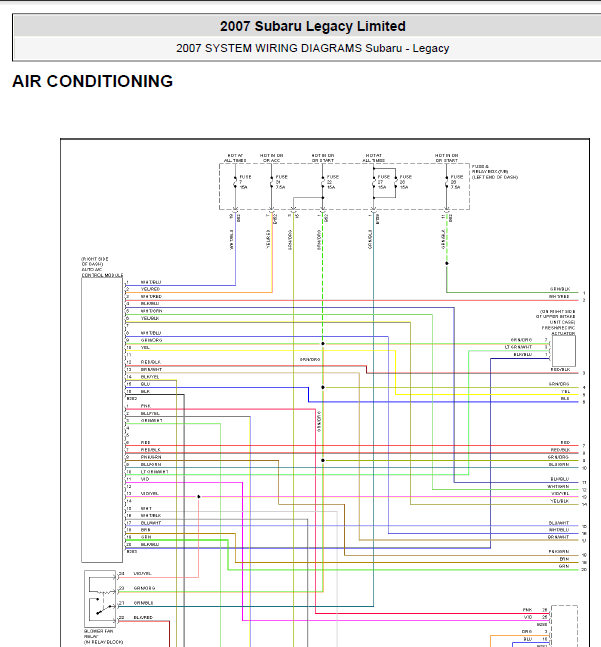Click the "VIO" pin 11 label on module
The height and width of the screenshot is (647, 601).
[x=145, y=479]
